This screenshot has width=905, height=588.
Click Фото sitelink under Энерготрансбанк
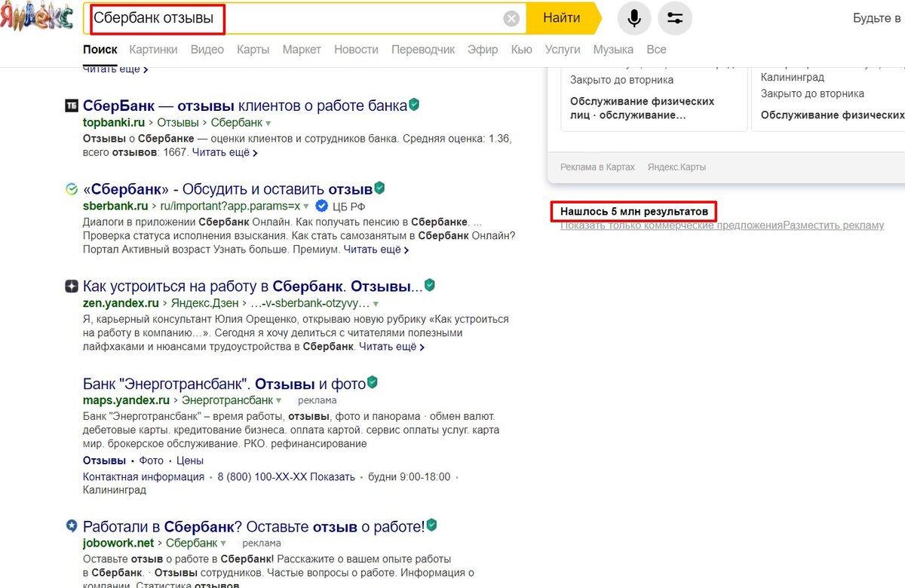151,461
